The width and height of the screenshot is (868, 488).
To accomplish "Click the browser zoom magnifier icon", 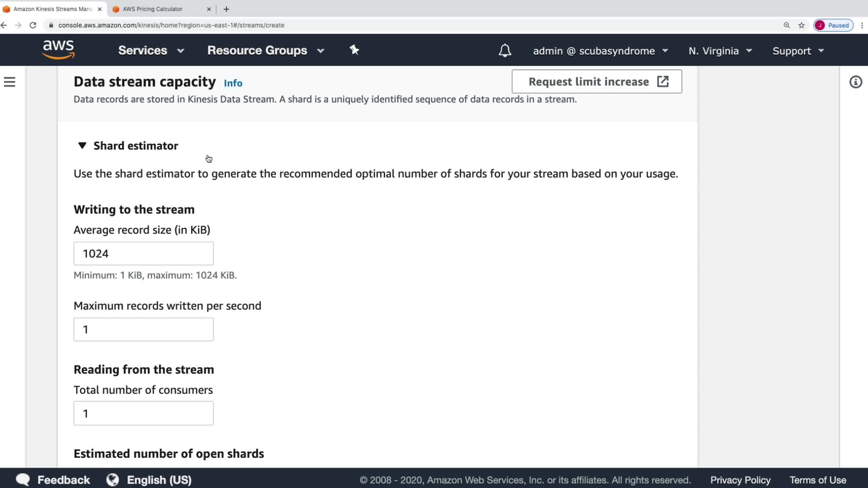I will click(787, 25).
